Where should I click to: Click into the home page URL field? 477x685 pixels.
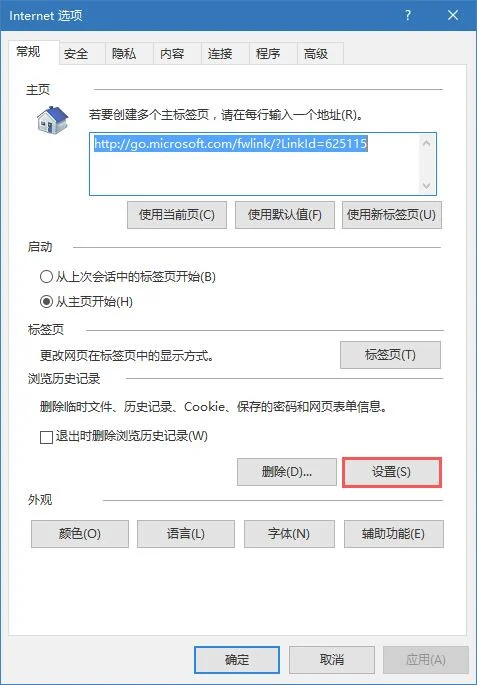click(x=254, y=164)
